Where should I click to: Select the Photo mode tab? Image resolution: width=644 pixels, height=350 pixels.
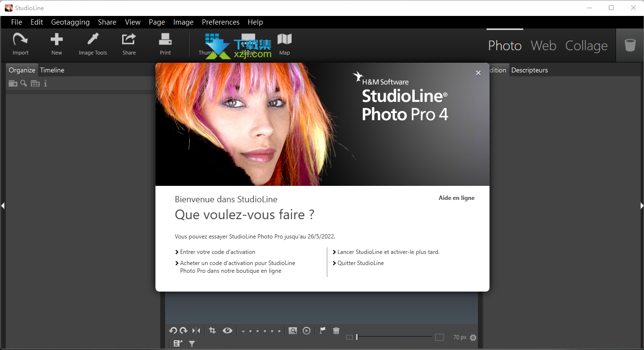[x=505, y=45]
